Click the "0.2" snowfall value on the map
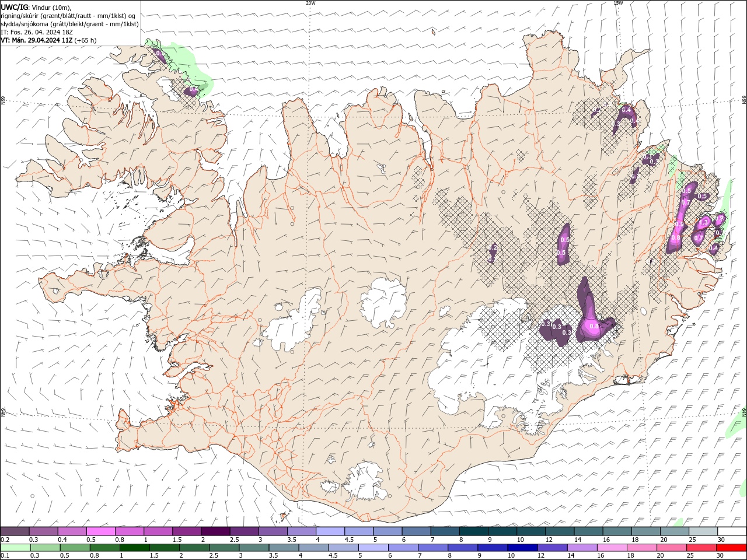747x560 pixels. tap(493, 248)
